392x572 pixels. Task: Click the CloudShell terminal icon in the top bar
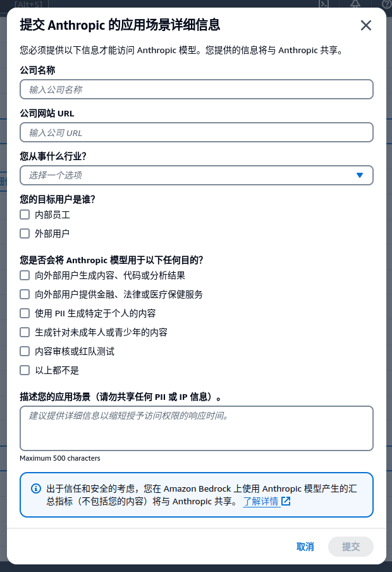click(323, 3)
